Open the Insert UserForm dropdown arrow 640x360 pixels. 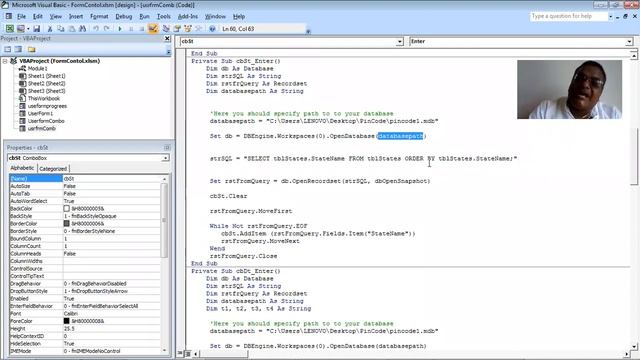[28, 29]
